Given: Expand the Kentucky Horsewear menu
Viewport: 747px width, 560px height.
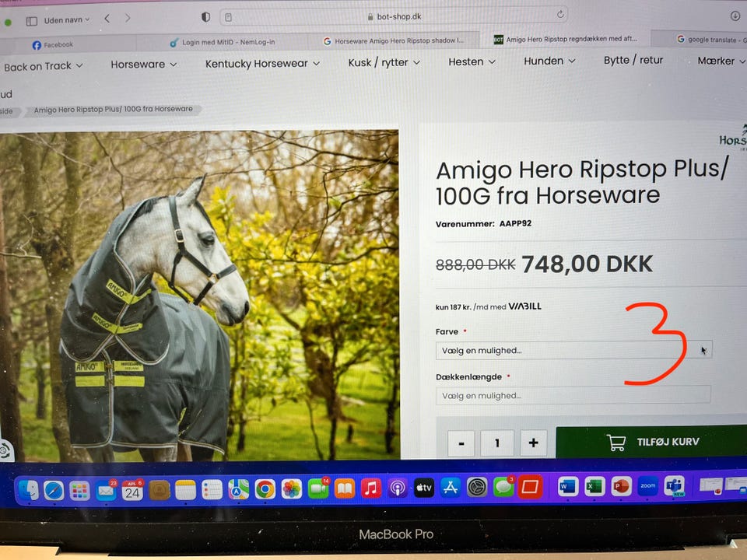Looking at the screenshot, I should coord(262,63).
